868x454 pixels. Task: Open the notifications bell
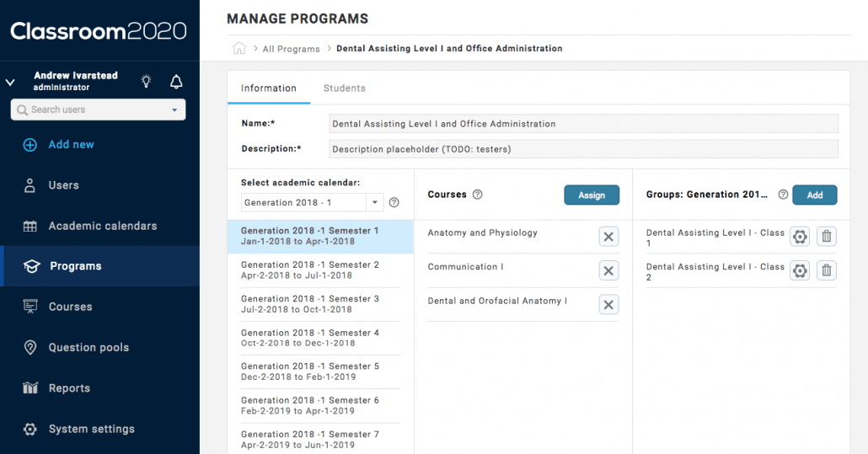176,82
